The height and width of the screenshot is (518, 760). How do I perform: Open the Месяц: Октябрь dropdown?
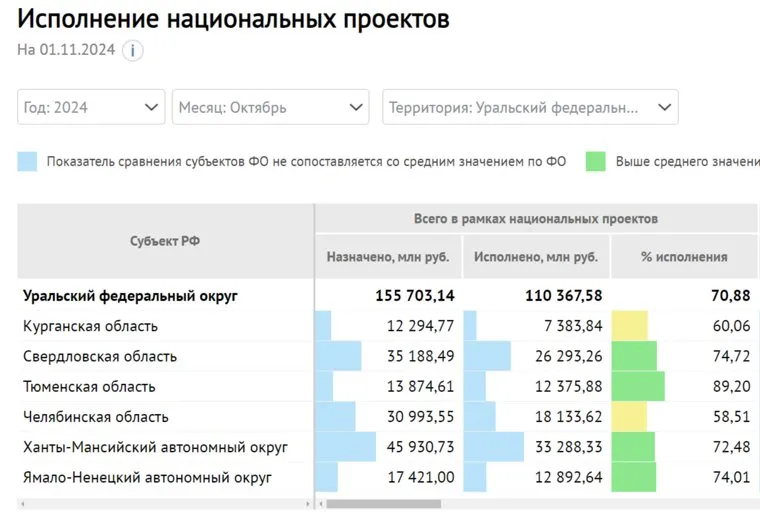pyautogui.click(x=272, y=107)
